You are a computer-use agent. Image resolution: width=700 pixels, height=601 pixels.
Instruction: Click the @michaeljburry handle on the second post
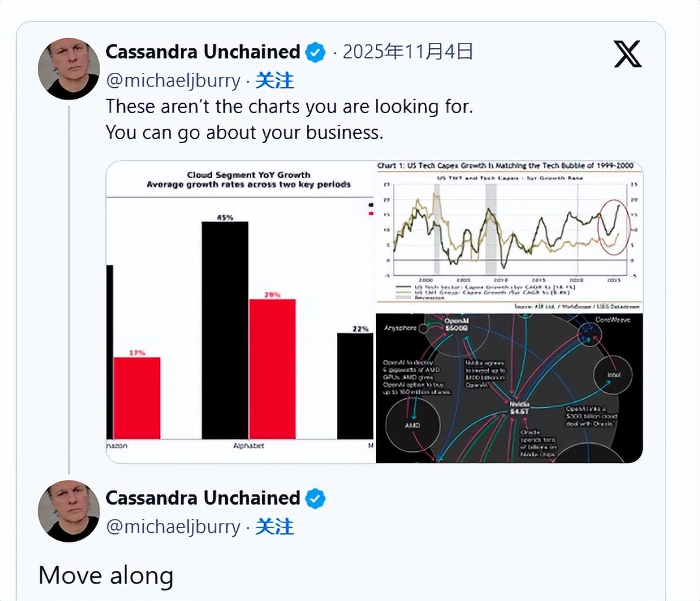[173, 527]
